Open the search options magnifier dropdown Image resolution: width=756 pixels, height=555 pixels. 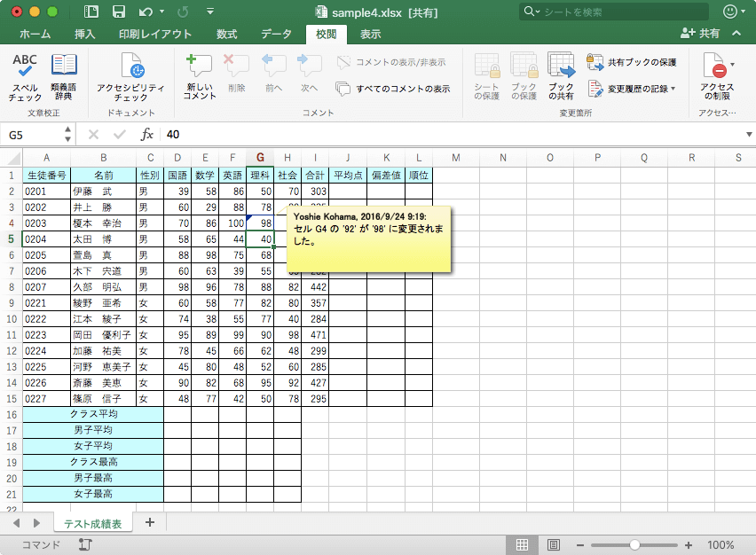point(532,11)
